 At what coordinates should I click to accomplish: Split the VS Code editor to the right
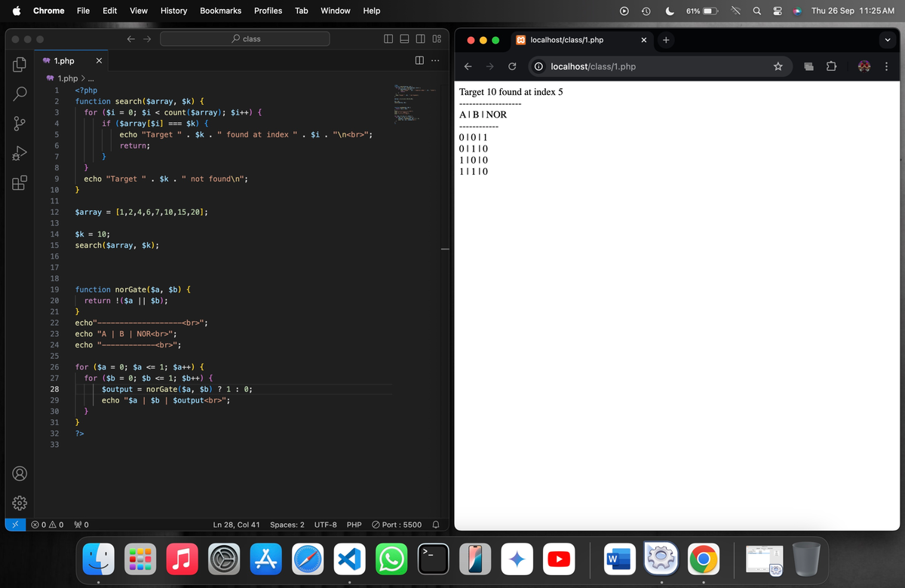pos(419,60)
